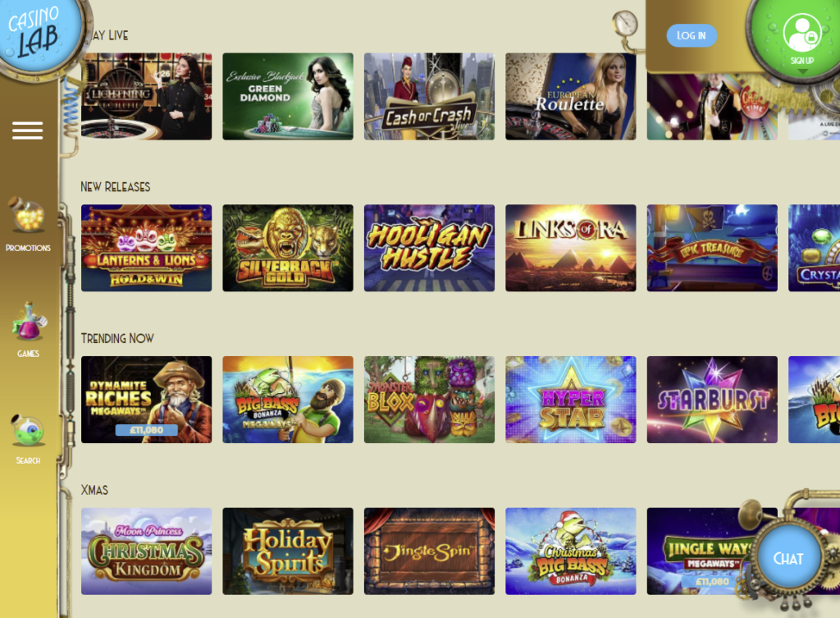Open the Promotions flask icon
The height and width of the screenshot is (618, 840).
(x=28, y=215)
